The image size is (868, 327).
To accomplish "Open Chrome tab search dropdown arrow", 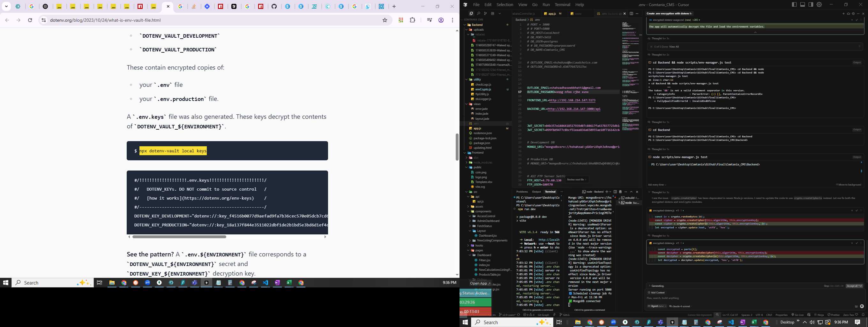I will pyautogui.click(x=6, y=6).
